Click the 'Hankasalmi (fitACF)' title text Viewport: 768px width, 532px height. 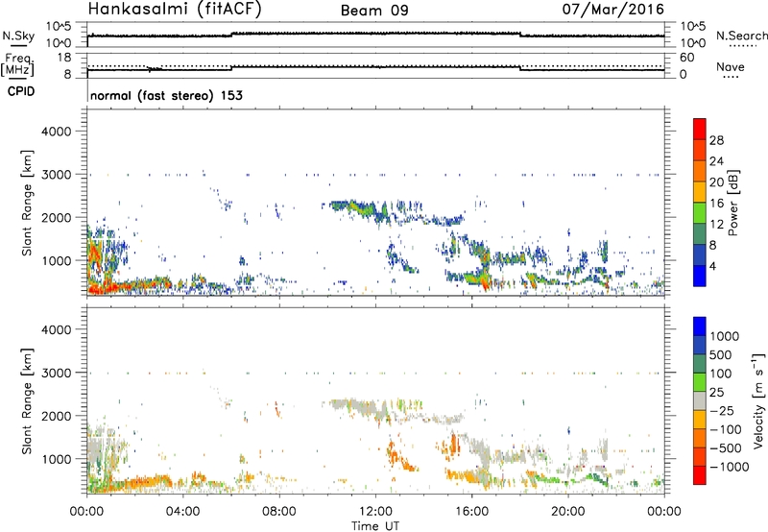coord(175,10)
